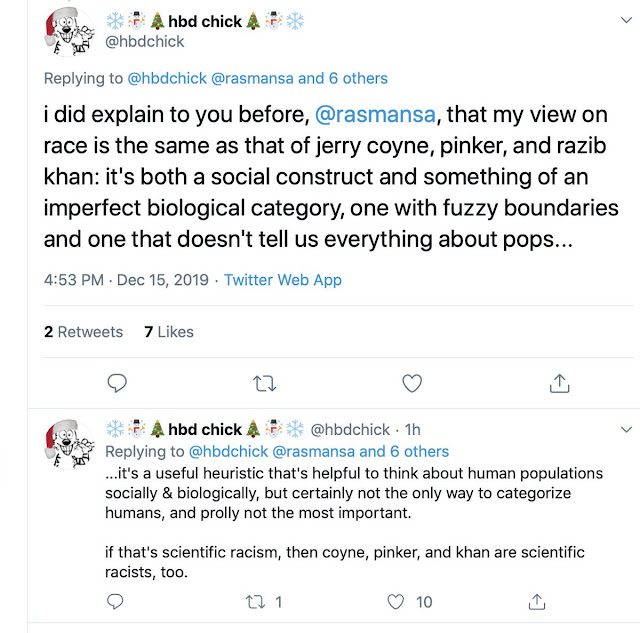Open the 1h timestamp on the reply
640x633 pixels.
(x=412, y=430)
